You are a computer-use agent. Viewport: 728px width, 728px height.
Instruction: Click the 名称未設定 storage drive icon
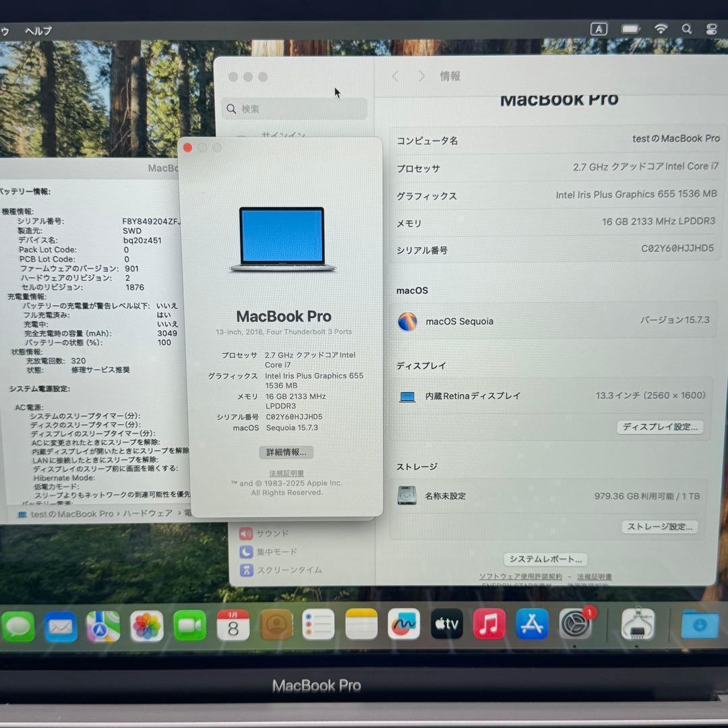407,495
